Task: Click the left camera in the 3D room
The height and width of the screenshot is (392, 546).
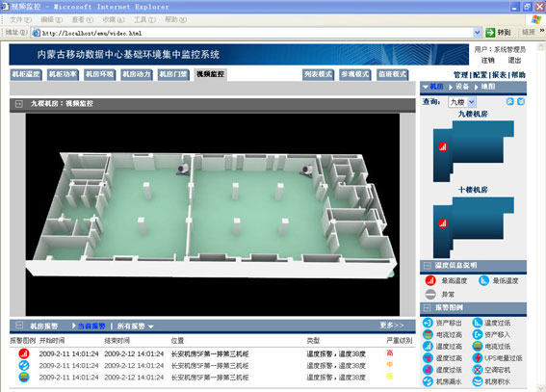Action: [x=183, y=169]
